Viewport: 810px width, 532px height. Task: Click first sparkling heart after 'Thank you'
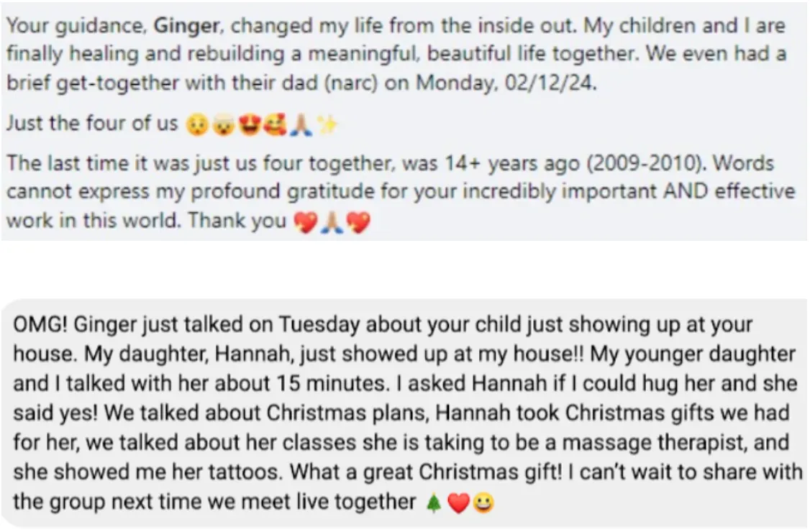[x=305, y=222]
